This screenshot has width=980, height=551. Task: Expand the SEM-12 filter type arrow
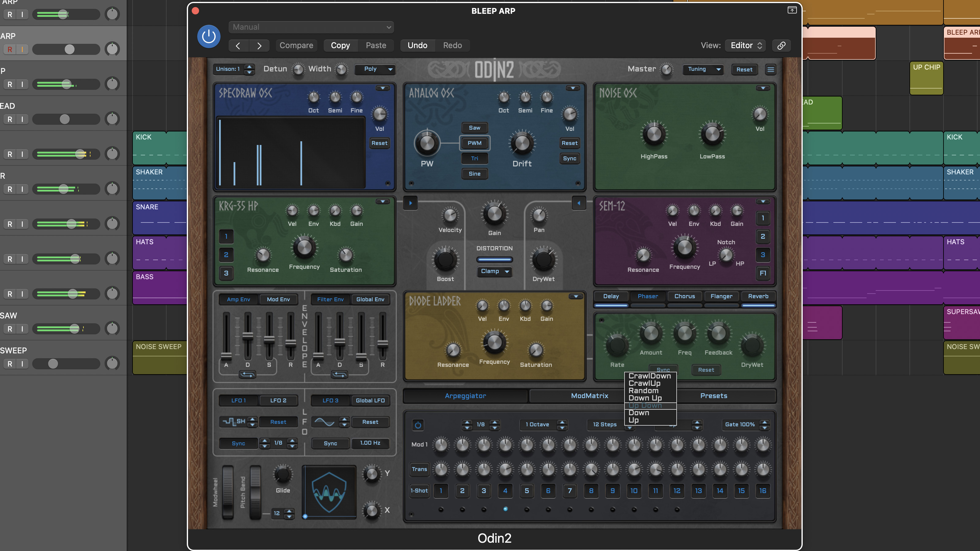pos(763,201)
